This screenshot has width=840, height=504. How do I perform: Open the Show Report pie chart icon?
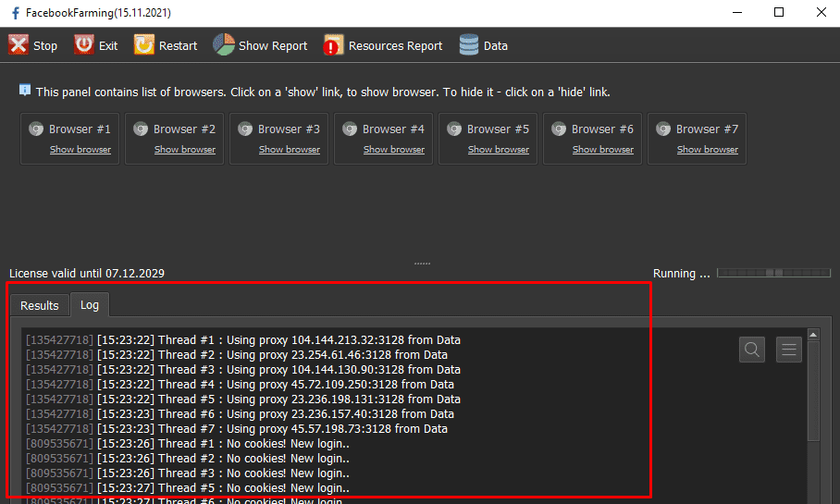click(x=223, y=45)
